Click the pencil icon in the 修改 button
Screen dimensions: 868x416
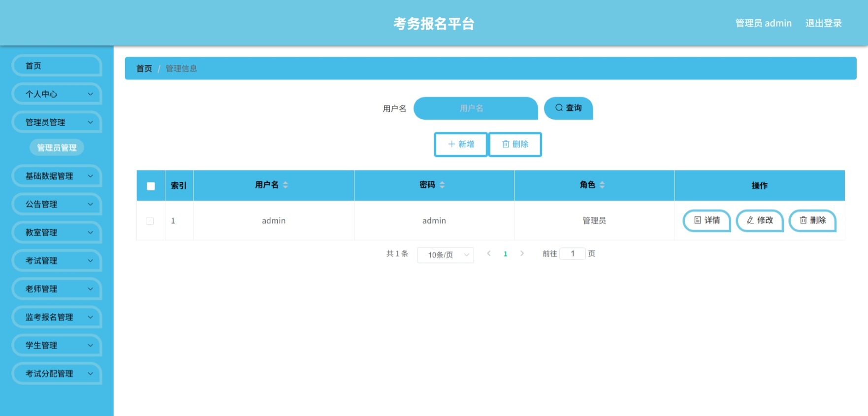[750, 220]
